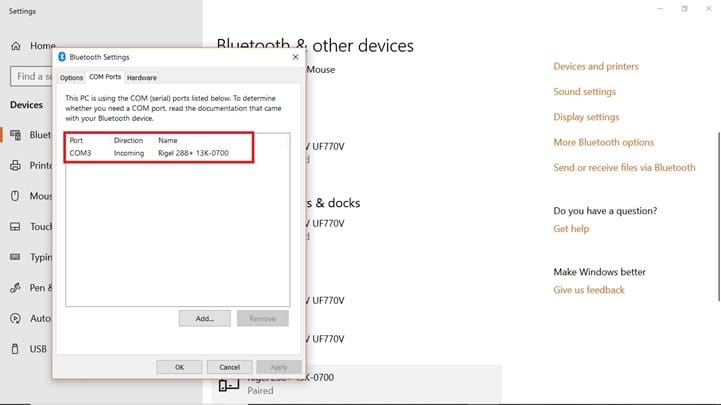Viewport: 721px width, 405px height.
Task: Click the Home icon in Settings sidebar
Action: click(x=16, y=46)
